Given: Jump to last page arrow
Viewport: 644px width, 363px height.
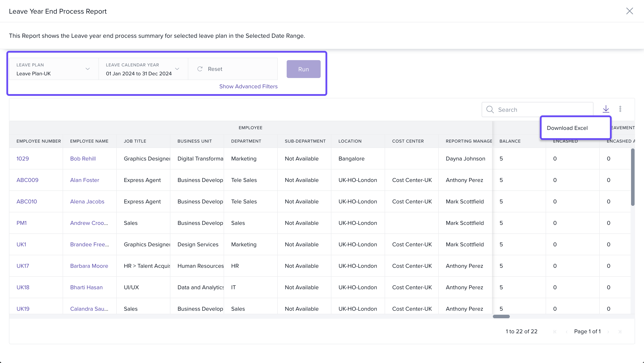Looking at the screenshot, I should tap(620, 331).
